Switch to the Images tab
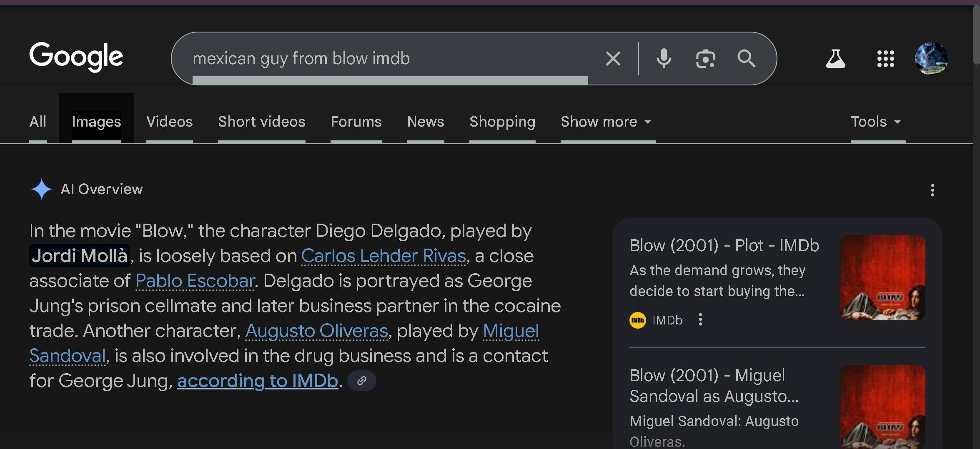 tap(96, 122)
